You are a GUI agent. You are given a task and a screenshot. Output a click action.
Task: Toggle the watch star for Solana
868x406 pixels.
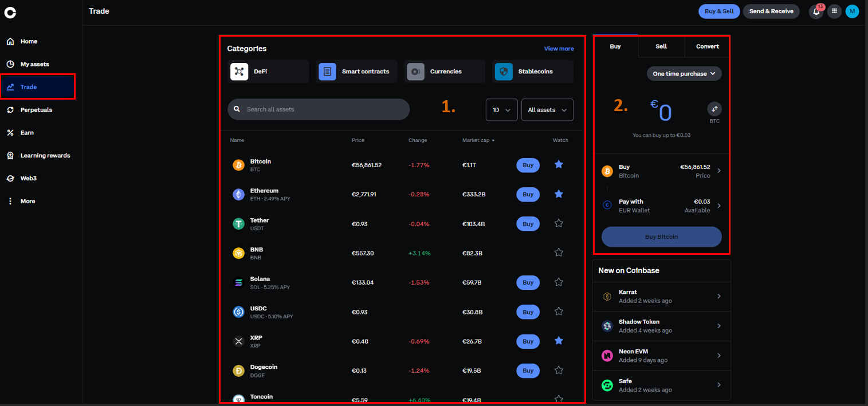tap(559, 282)
